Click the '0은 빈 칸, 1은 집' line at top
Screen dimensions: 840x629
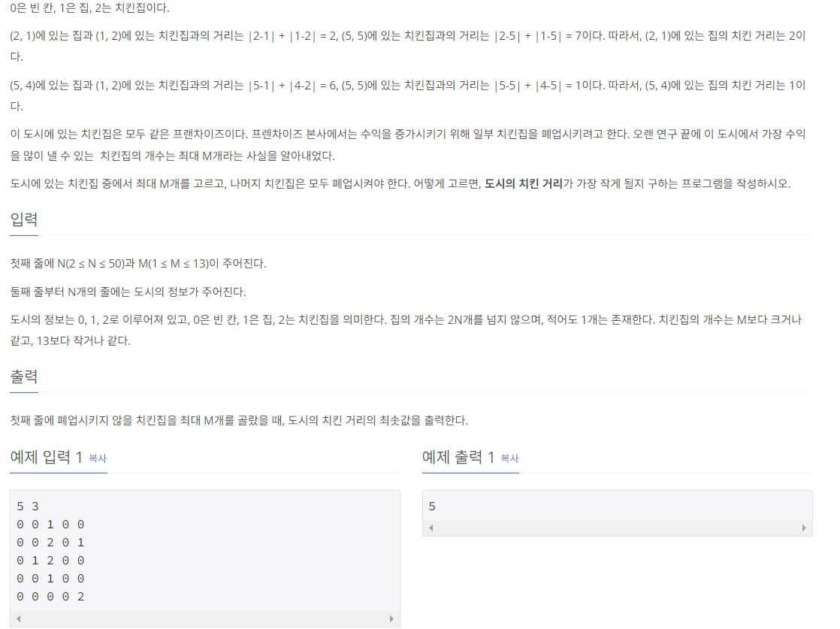(89, 8)
